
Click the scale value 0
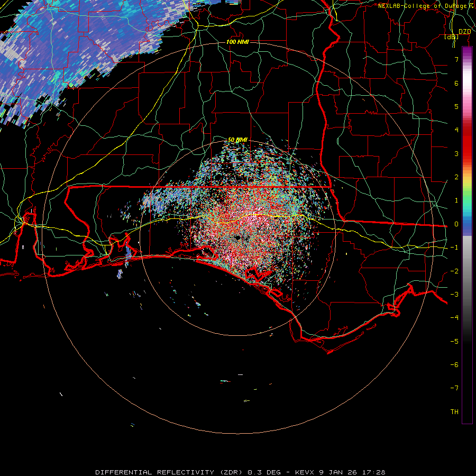click(x=456, y=224)
